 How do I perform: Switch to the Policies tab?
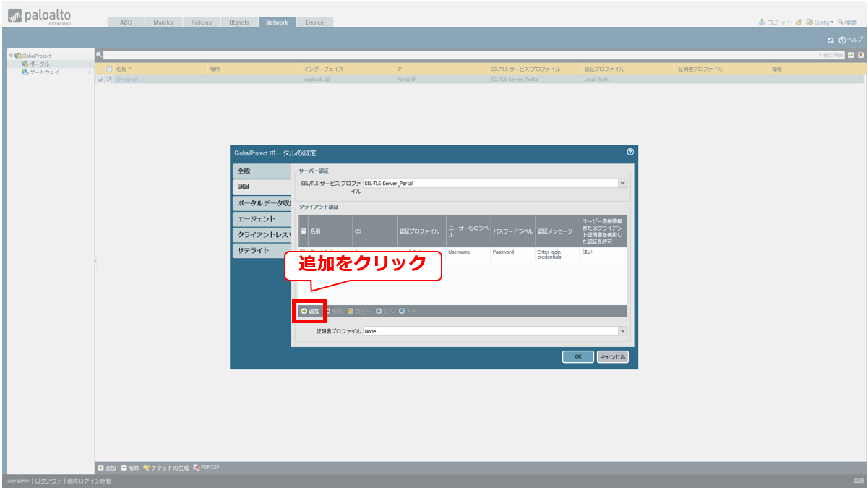click(201, 22)
